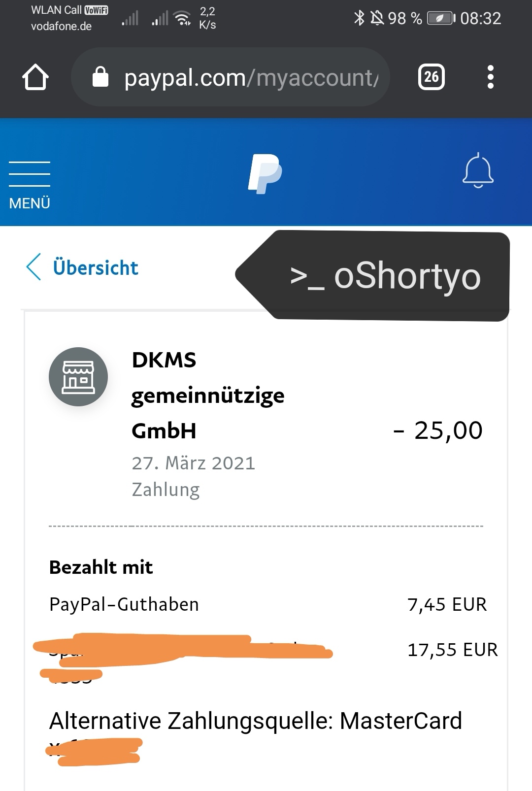
Task: Tap the back chevron beside Übersicht
Action: pyautogui.click(x=33, y=267)
